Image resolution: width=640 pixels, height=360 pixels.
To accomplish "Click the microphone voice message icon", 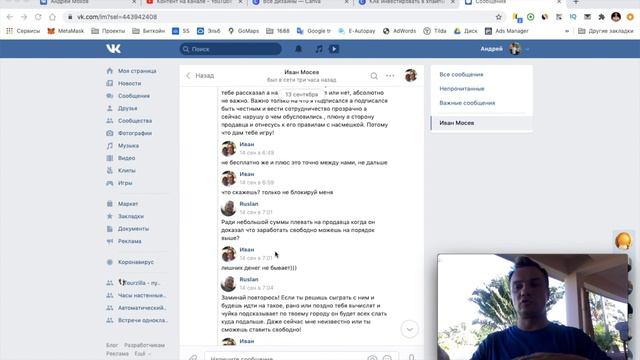I will pyautogui.click(x=411, y=358).
